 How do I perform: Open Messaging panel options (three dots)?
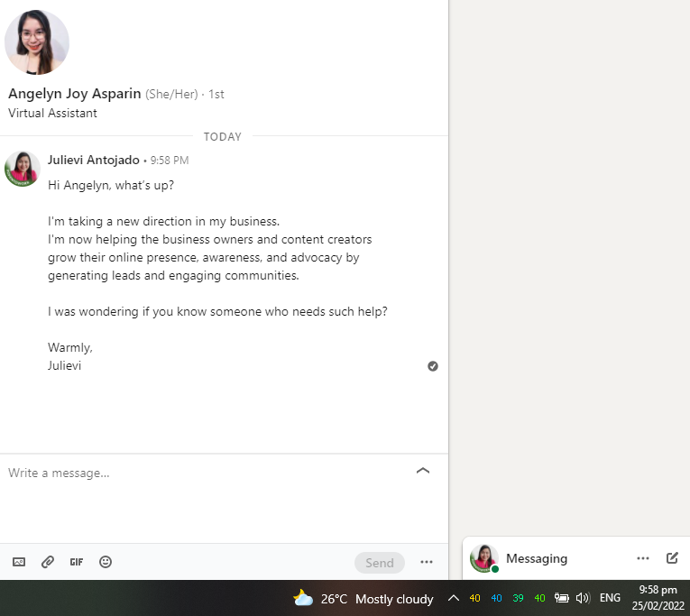point(643,558)
